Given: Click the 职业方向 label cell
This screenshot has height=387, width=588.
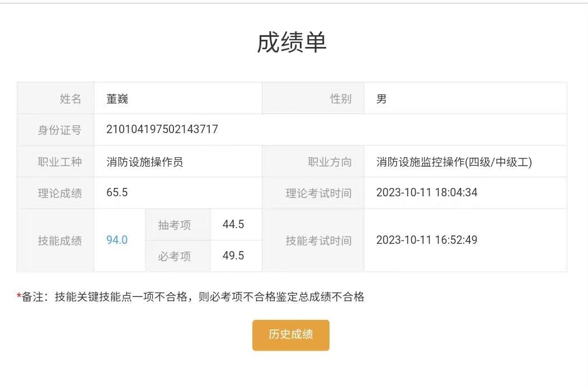Looking at the screenshot, I should (313, 161).
